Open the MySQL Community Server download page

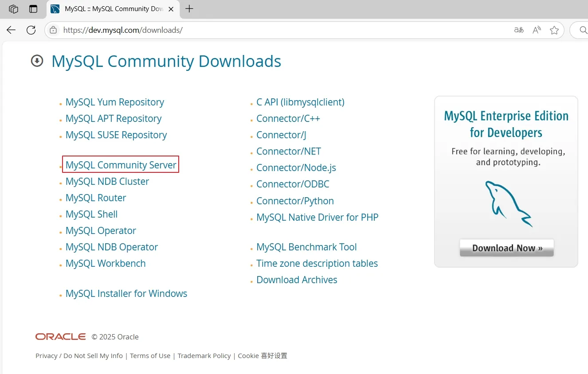tap(121, 165)
